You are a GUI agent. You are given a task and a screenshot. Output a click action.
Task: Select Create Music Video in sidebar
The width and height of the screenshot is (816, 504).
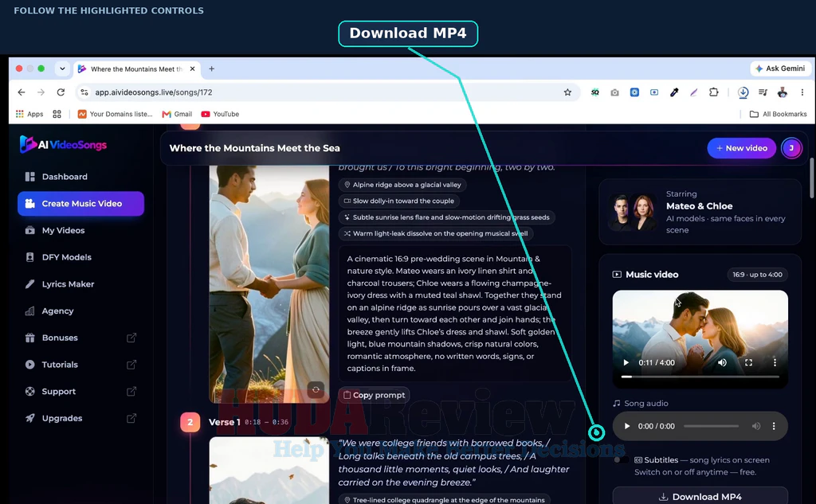80,203
